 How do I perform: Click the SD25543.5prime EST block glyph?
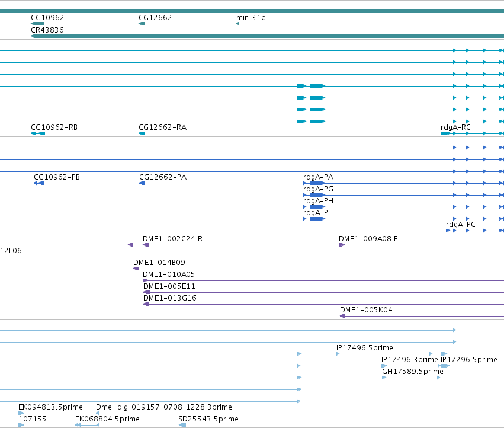coord(182,425)
